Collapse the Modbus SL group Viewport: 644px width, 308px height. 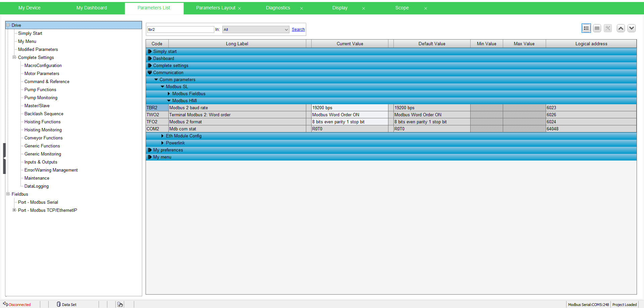162,86
